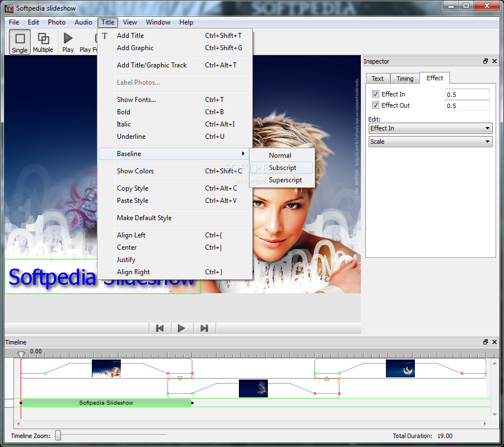Choose Make Default Style
Screen dimensions: 504x447
pos(175,218)
